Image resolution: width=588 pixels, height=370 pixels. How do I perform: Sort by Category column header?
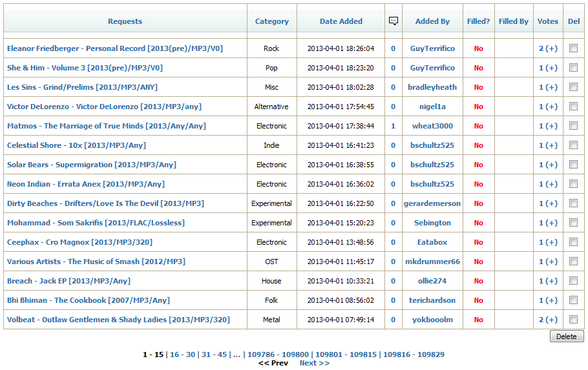272,21
